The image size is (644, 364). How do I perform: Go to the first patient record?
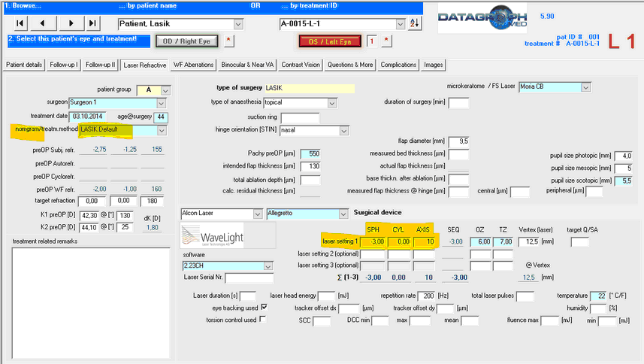(20, 23)
